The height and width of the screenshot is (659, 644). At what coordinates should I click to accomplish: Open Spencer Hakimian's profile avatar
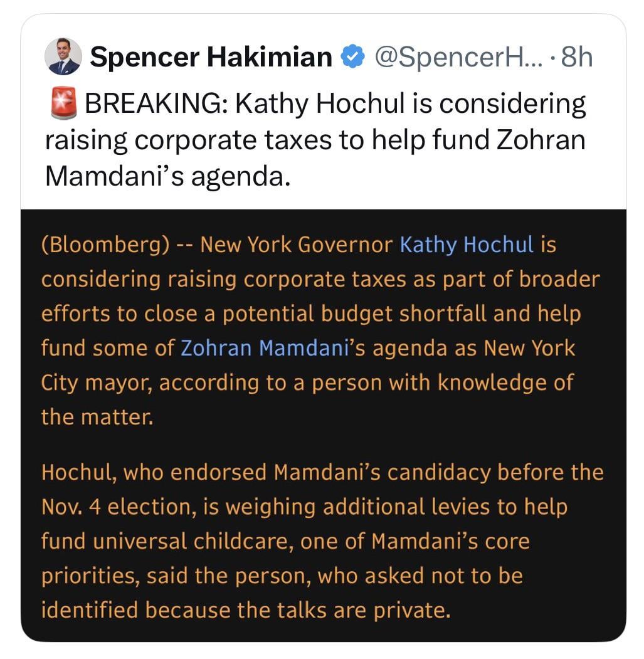[x=63, y=57]
